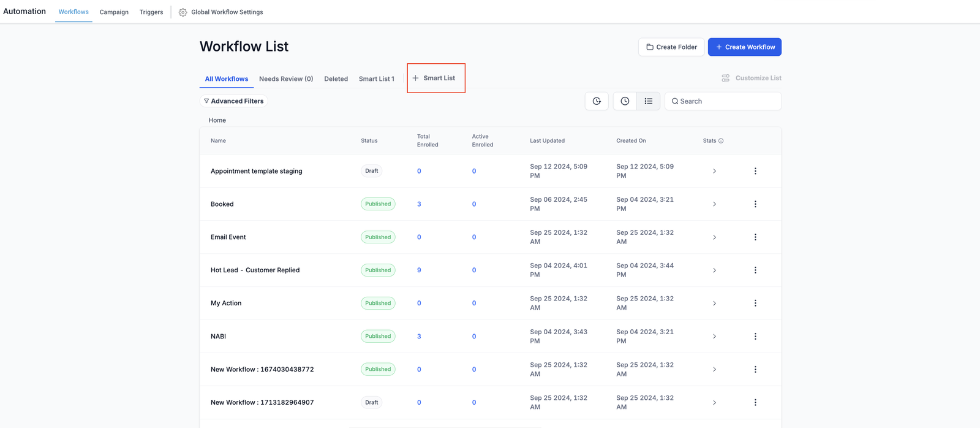Screen dimensions: 980x428
Task: Expand stats chevron for Appointment template staging
Action: [714, 171]
